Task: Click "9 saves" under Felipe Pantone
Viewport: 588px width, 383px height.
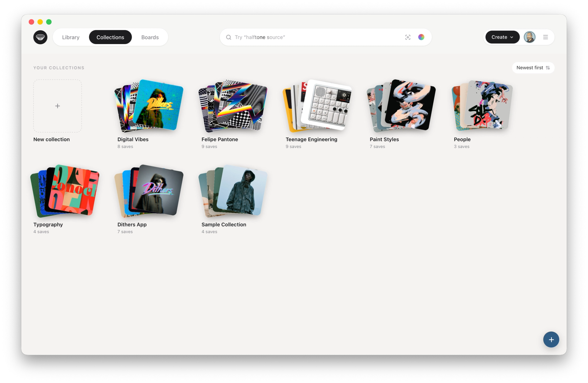Action: tap(209, 147)
